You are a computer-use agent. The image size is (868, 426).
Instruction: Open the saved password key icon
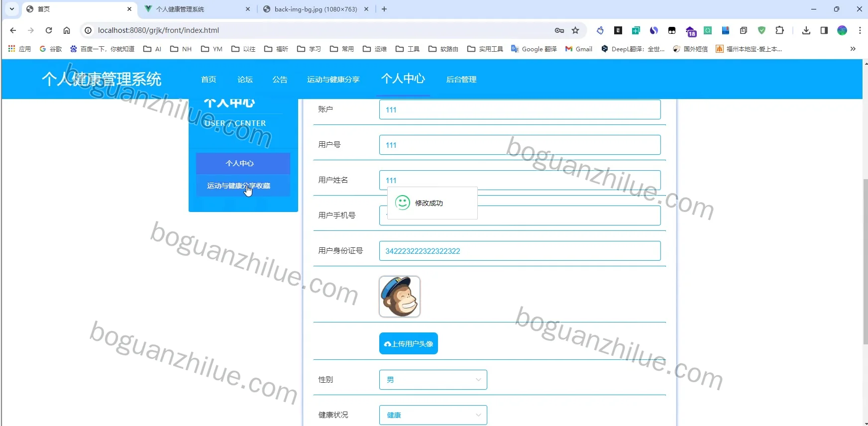point(559,30)
